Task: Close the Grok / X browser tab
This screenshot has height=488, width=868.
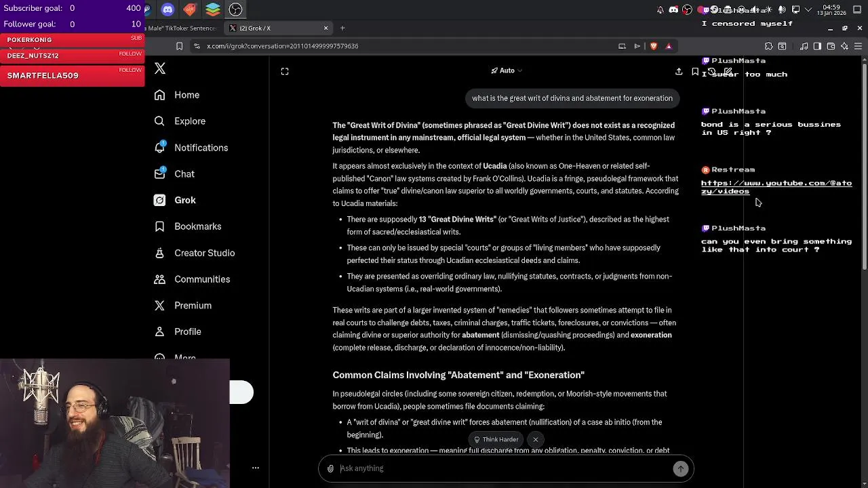Action: pyautogui.click(x=325, y=28)
